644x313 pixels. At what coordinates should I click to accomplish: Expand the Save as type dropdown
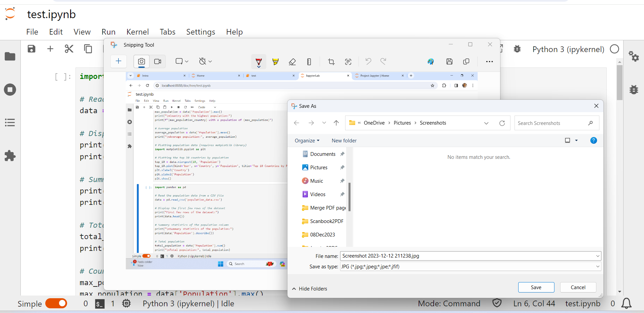[597, 267]
